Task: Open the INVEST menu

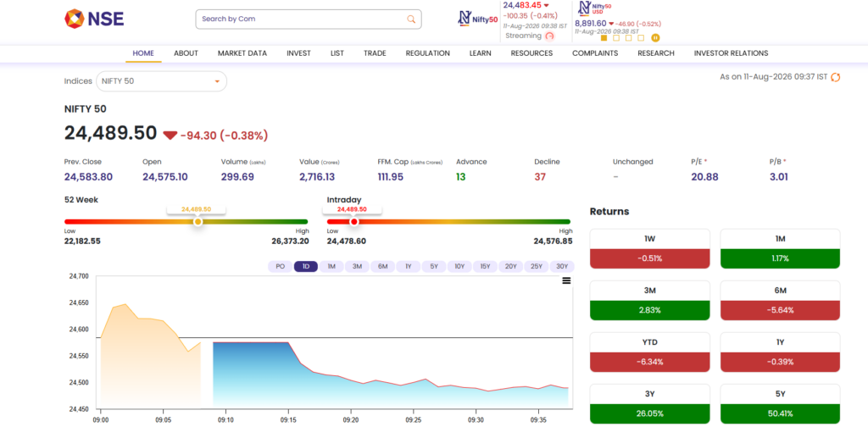Action: (x=298, y=53)
